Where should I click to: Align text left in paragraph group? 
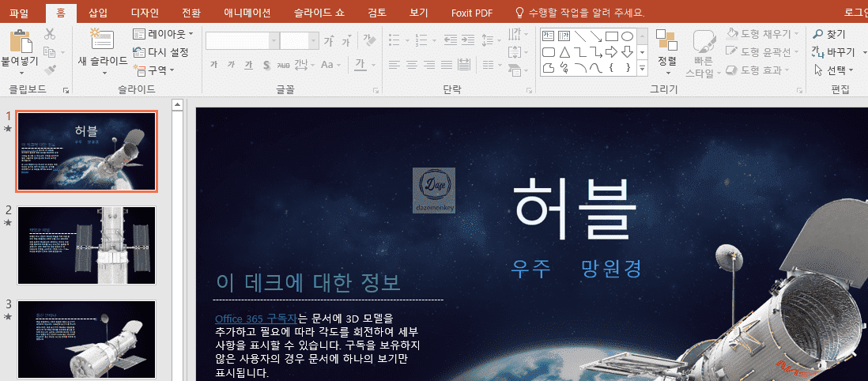394,66
